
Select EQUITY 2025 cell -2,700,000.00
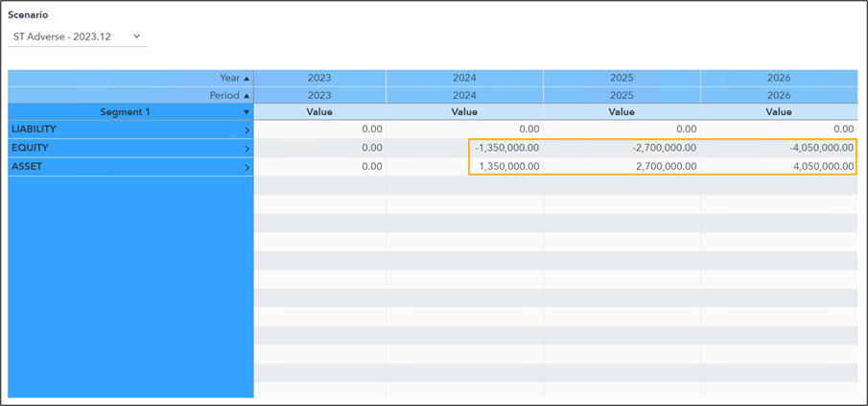pos(622,148)
